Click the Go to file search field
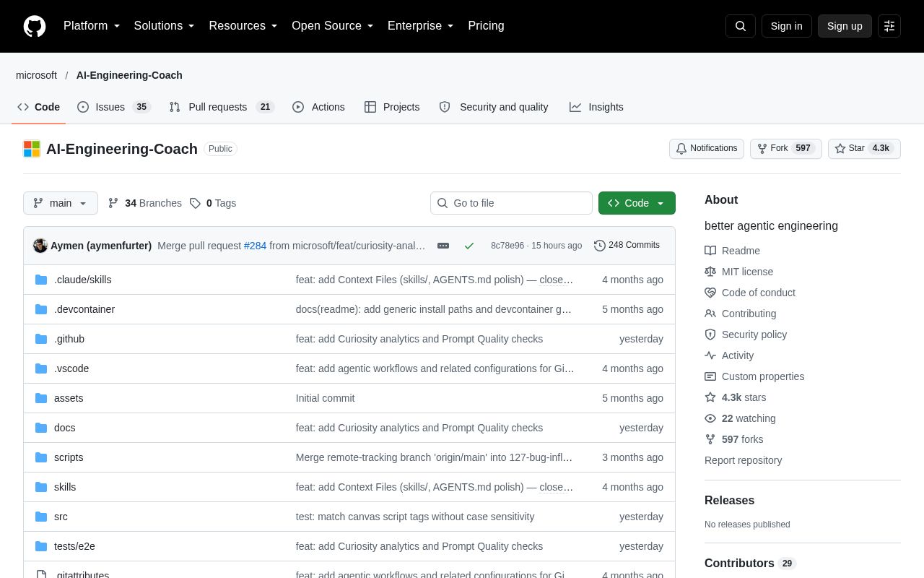 pos(511,203)
